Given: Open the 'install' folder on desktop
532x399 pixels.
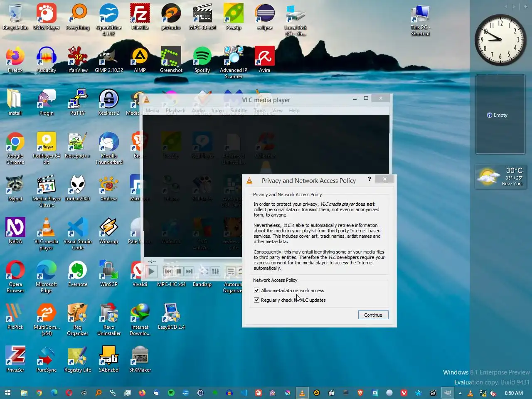Looking at the screenshot, I should [x=15, y=103].
